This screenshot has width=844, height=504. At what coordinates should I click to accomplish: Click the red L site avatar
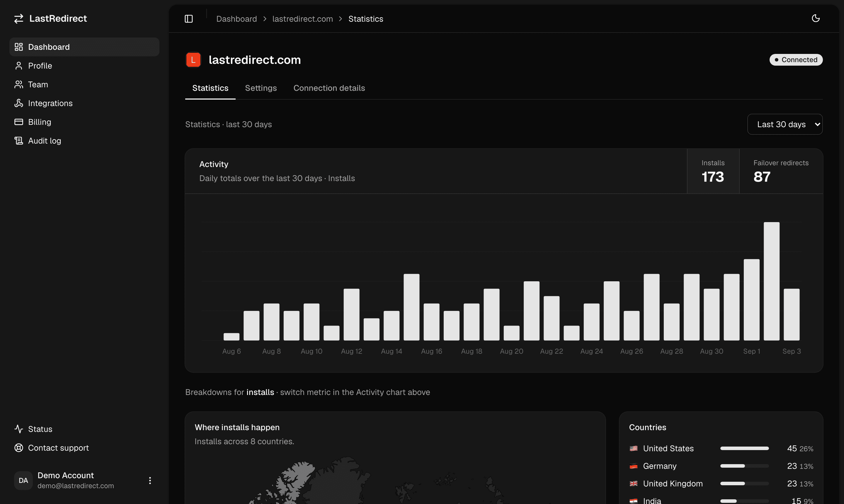tap(193, 60)
